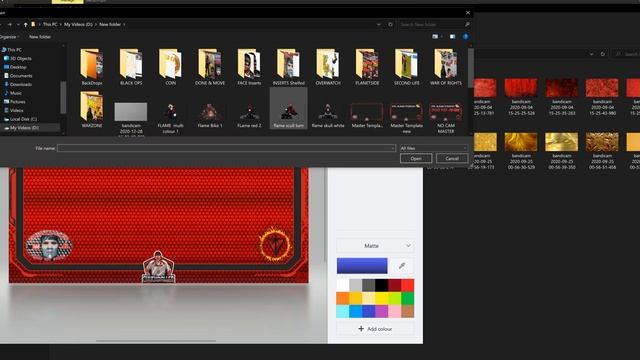Pick the black colour swatch

tap(382, 285)
